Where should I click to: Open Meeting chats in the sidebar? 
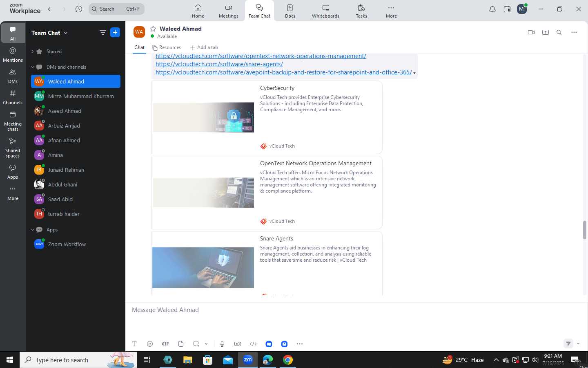(x=13, y=121)
